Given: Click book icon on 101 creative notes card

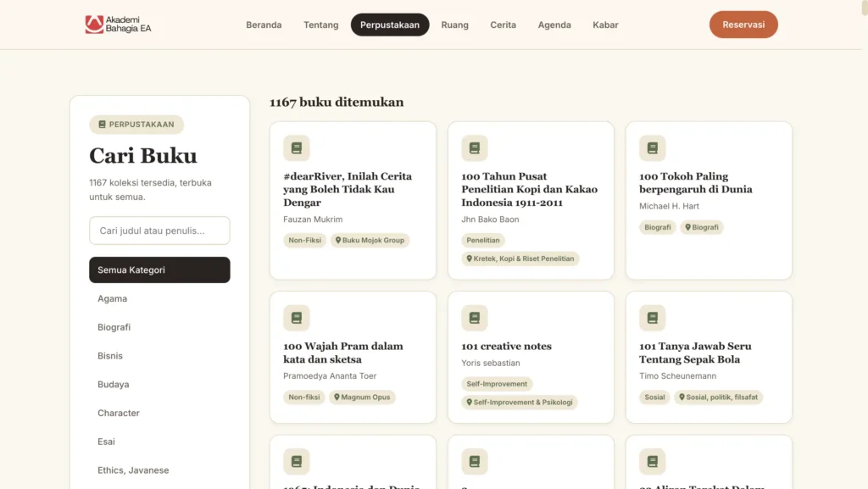Looking at the screenshot, I should (475, 318).
